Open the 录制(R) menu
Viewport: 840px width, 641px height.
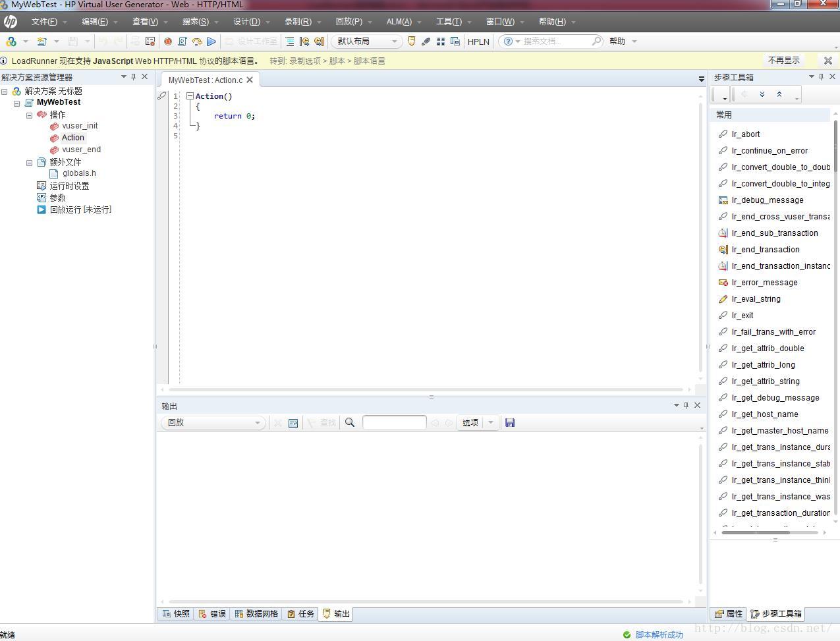(302, 22)
